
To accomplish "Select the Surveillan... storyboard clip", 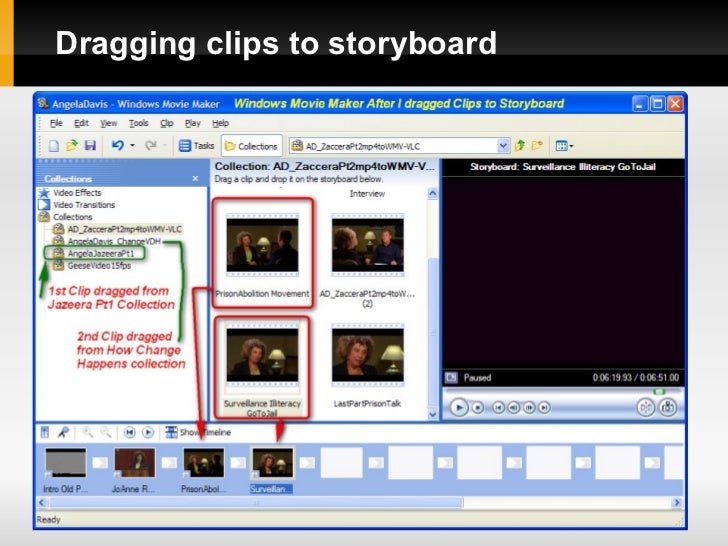I will click(273, 463).
